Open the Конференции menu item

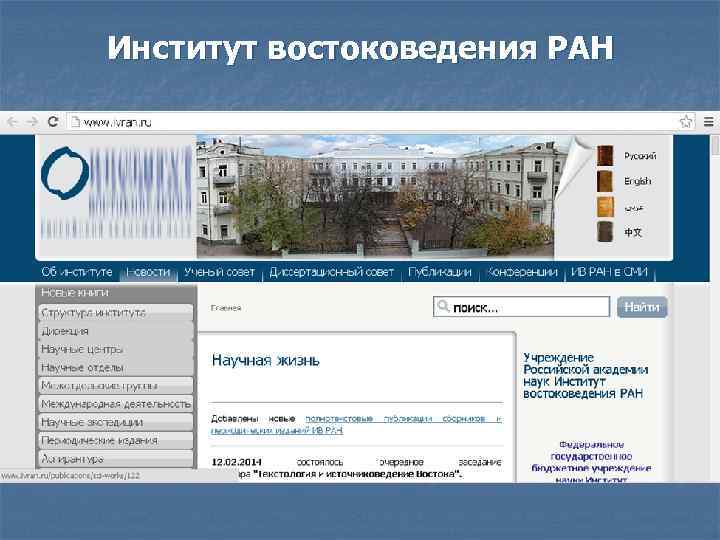tap(522, 272)
